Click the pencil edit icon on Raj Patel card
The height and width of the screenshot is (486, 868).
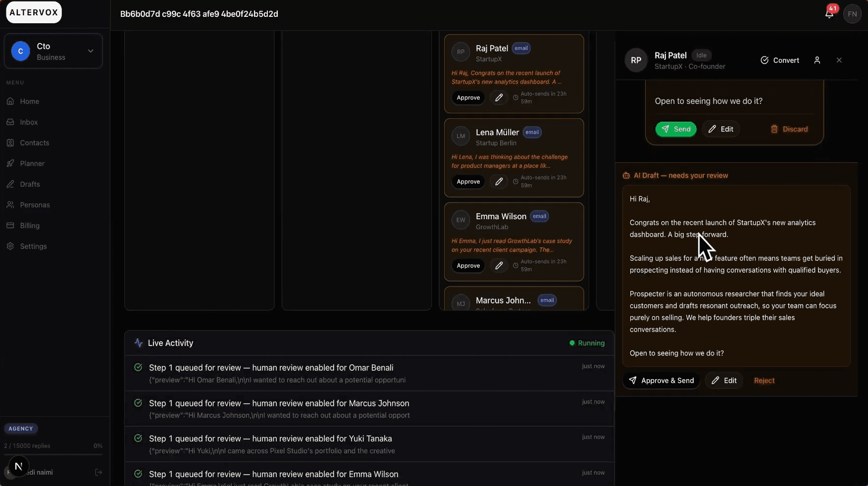coord(499,97)
